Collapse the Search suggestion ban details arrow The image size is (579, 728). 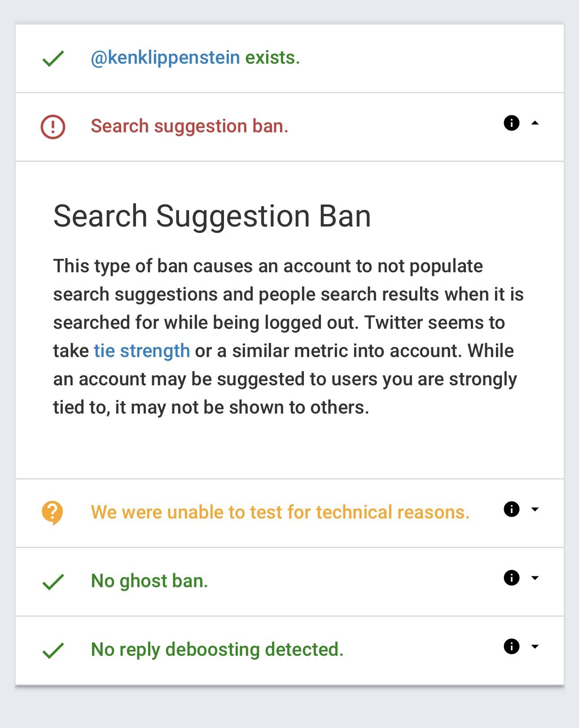point(535,123)
